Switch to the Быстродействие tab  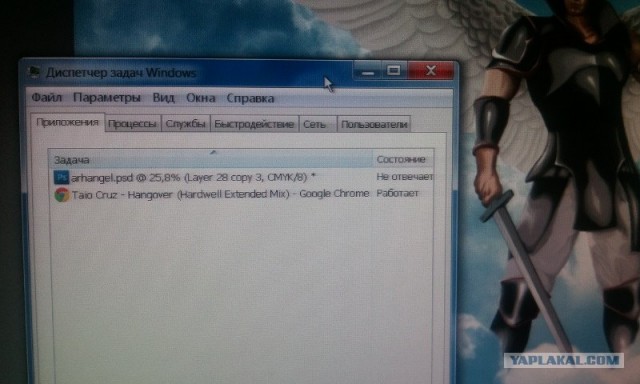pyautogui.click(x=254, y=124)
